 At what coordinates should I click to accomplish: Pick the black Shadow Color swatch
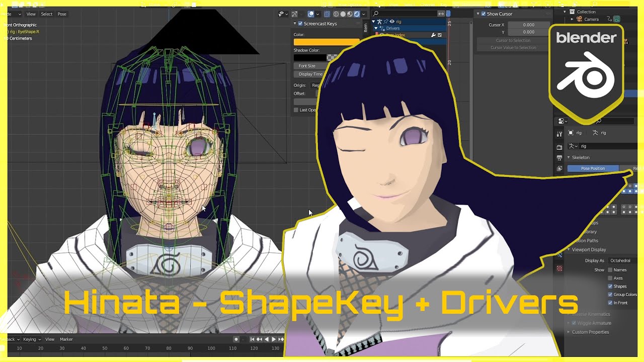(310, 58)
